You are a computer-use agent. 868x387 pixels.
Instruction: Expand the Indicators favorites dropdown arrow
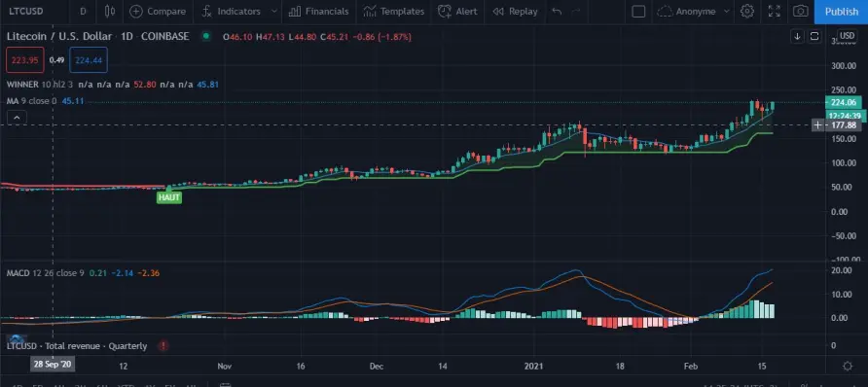coord(273,11)
